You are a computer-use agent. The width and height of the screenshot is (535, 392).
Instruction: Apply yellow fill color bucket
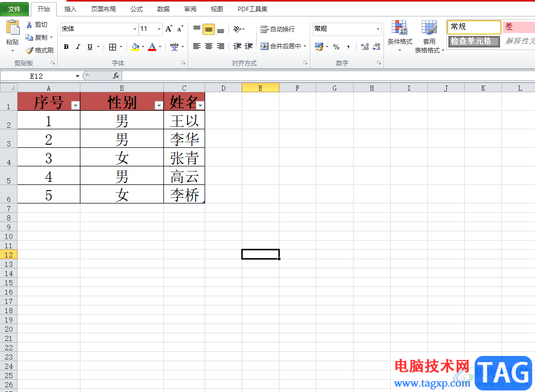click(x=135, y=47)
